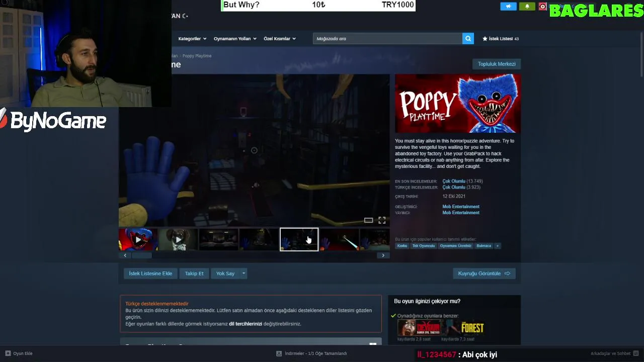Click the İstek Listesi wishlist link

pos(500,39)
